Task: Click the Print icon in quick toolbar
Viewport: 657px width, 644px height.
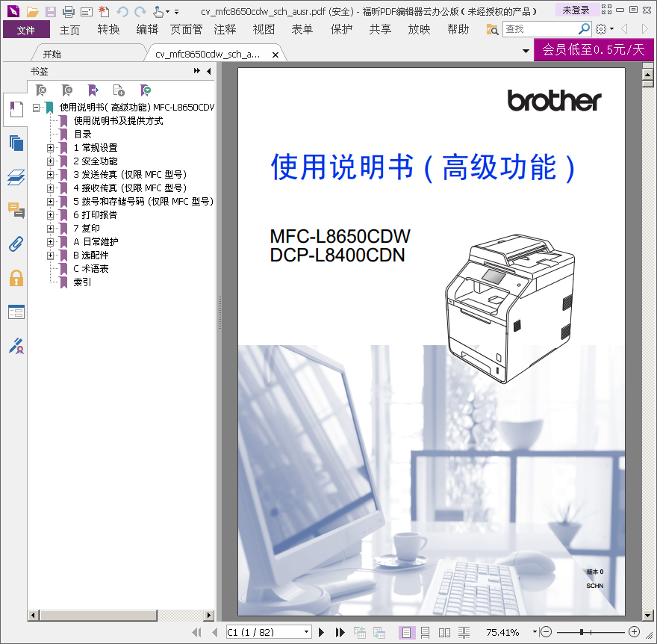Action: [x=68, y=11]
